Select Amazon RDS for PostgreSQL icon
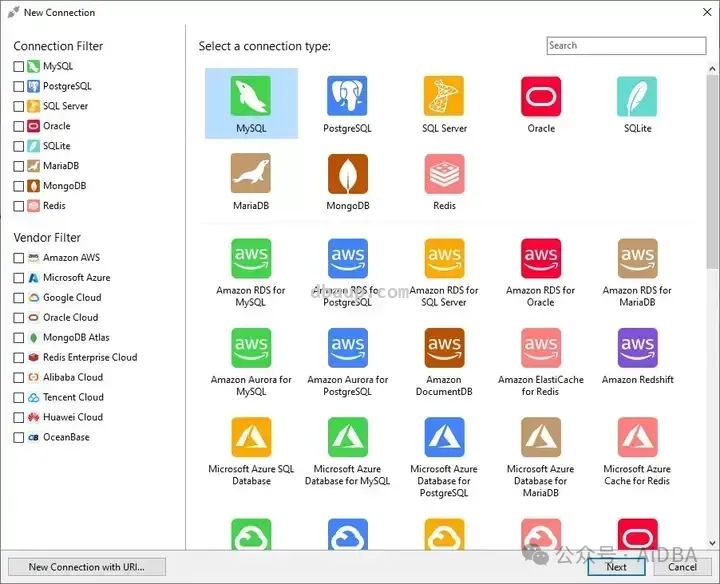The image size is (720, 584). [x=348, y=258]
